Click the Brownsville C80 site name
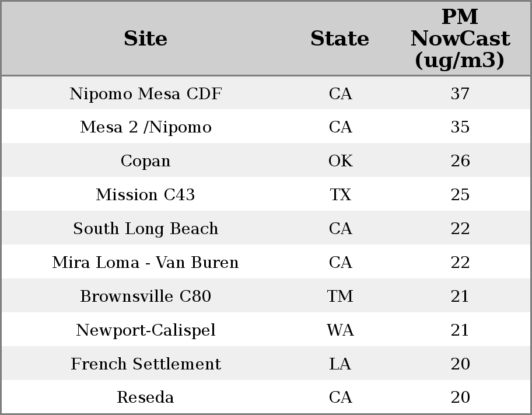The height and width of the screenshot is (415, 532). point(145,297)
